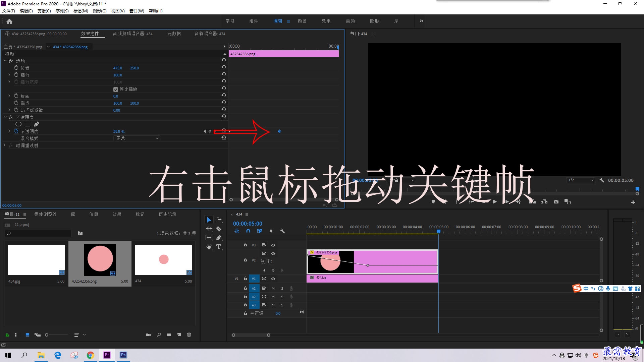Create 4-point polygon mask under opacity
This screenshot has width=644, height=362.
pos(28,124)
